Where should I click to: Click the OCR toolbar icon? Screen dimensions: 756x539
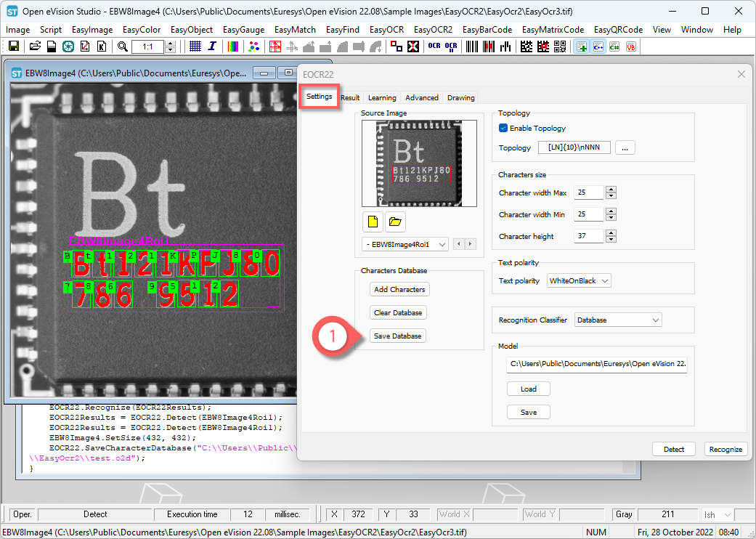pyautogui.click(x=434, y=46)
